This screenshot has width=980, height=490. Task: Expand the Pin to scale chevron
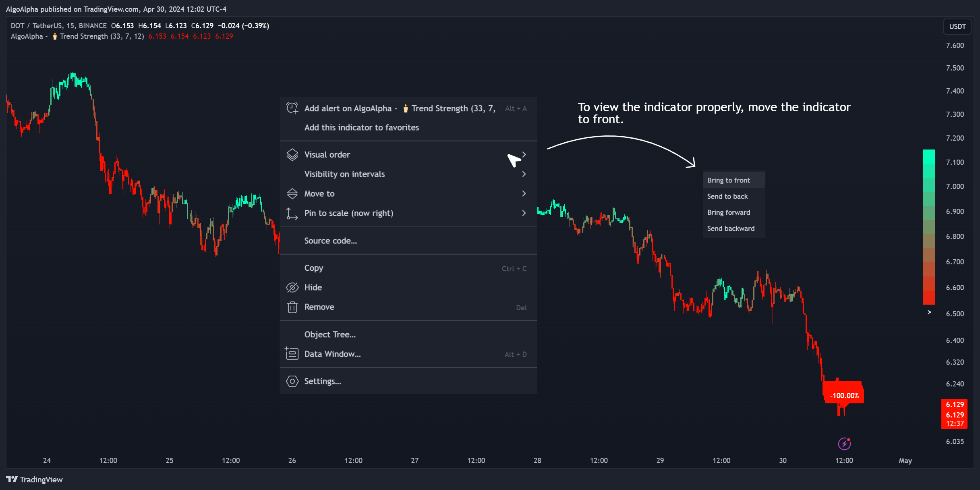click(524, 213)
